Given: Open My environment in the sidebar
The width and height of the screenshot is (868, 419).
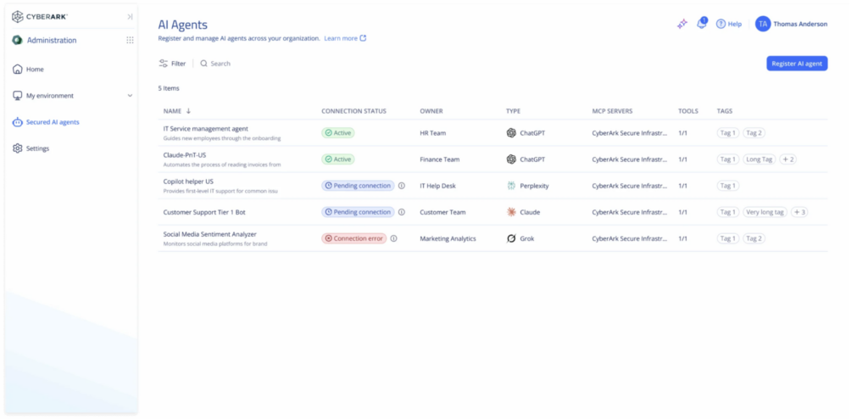Looking at the screenshot, I should coord(50,95).
